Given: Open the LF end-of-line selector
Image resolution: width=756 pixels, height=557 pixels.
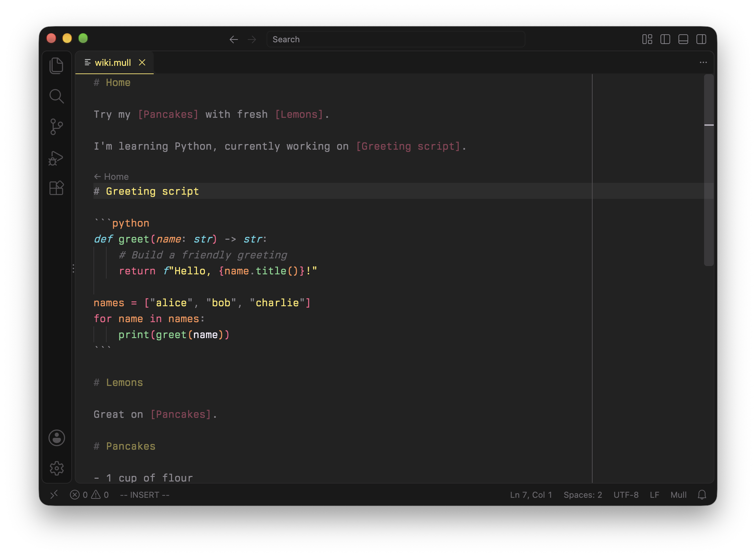Looking at the screenshot, I should pos(655,495).
